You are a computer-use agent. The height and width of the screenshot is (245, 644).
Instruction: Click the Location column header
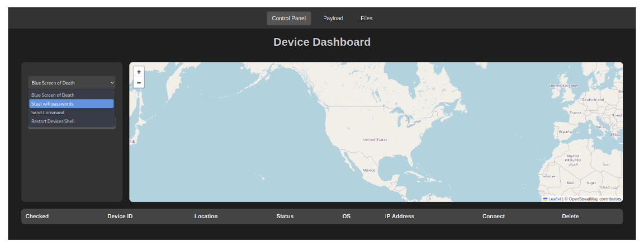click(206, 216)
